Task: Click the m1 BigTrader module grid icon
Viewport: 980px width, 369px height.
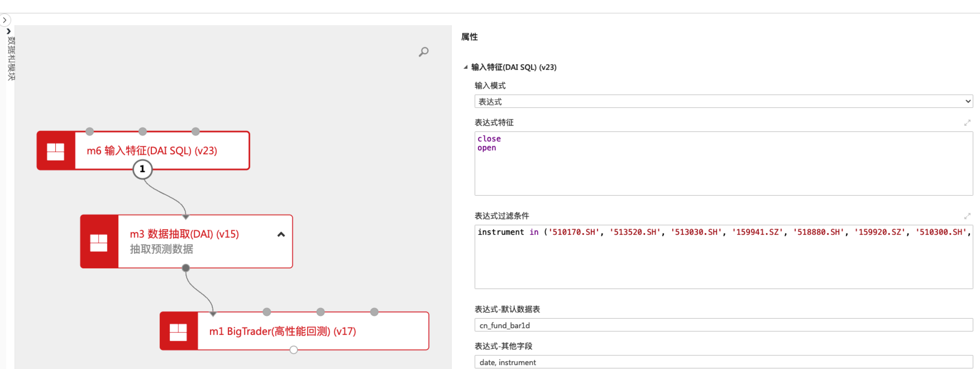Action: coord(178,332)
